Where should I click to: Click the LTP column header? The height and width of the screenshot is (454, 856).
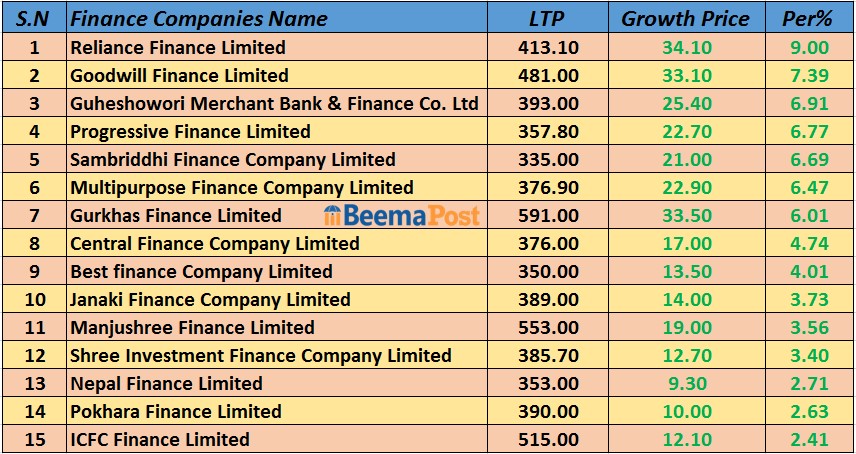pyautogui.click(x=548, y=19)
